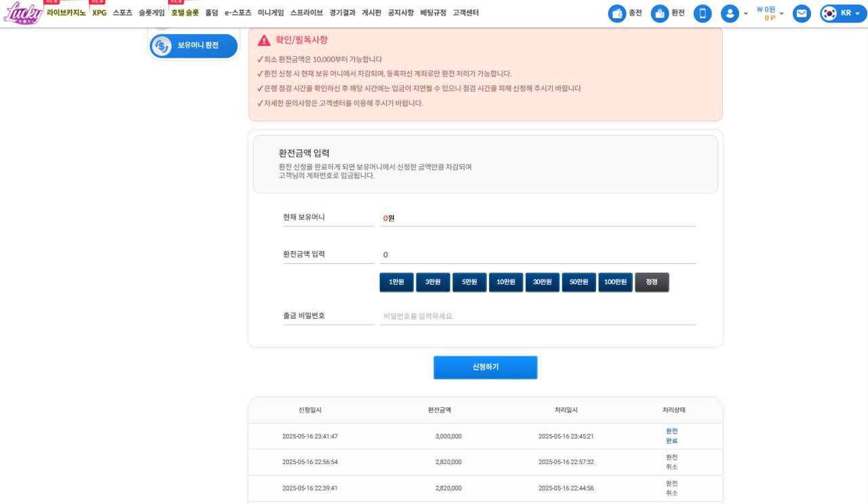Click the Korean flag icon
Viewport: 868px width, 504px height.
click(x=829, y=14)
